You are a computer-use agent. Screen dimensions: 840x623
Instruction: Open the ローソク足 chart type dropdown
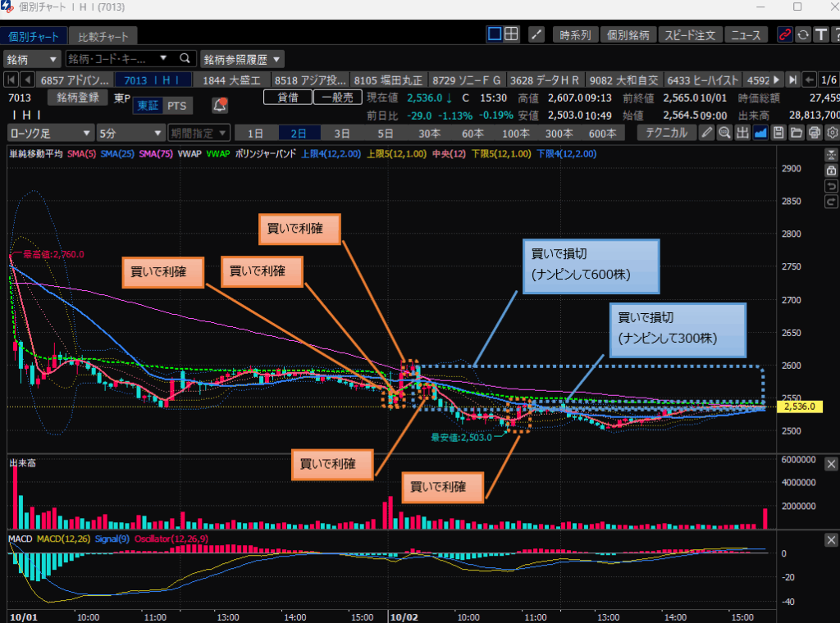pos(51,133)
